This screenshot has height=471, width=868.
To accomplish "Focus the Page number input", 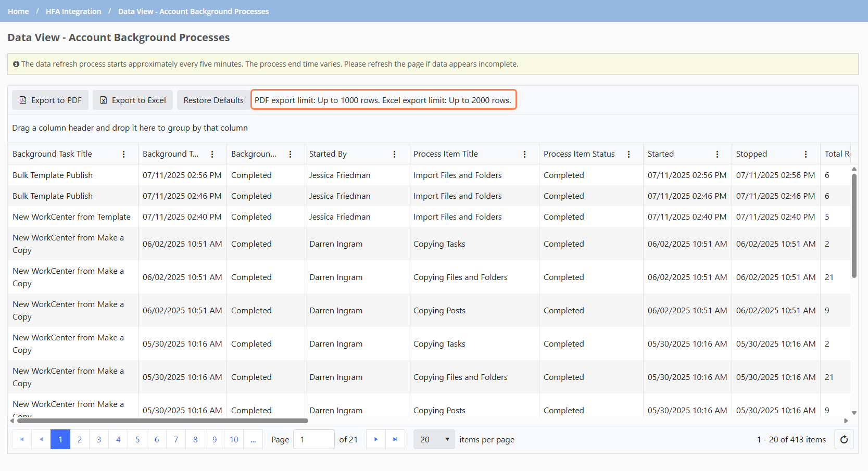I will pyautogui.click(x=314, y=439).
